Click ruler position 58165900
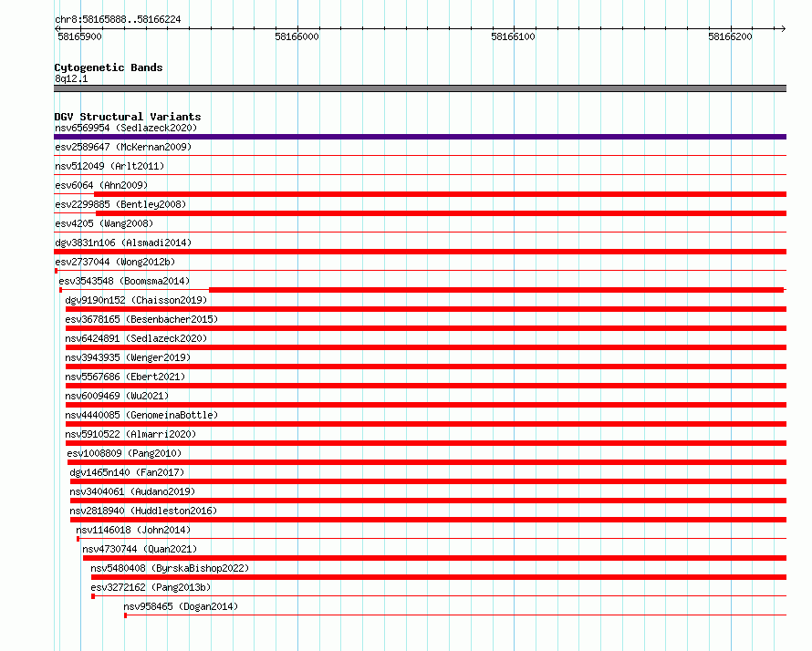This screenshot has height=651, width=812. pos(79,36)
